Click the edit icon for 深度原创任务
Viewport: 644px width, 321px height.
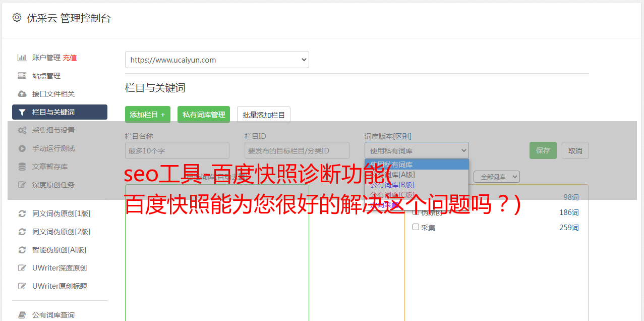click(22, 185)
